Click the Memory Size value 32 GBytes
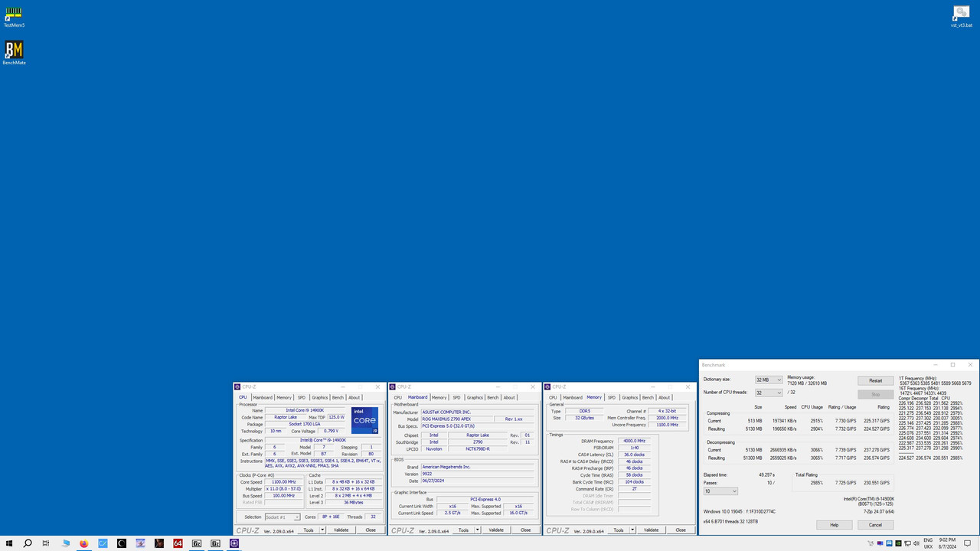Screen dimensions: 980x551 pos(584,418)
